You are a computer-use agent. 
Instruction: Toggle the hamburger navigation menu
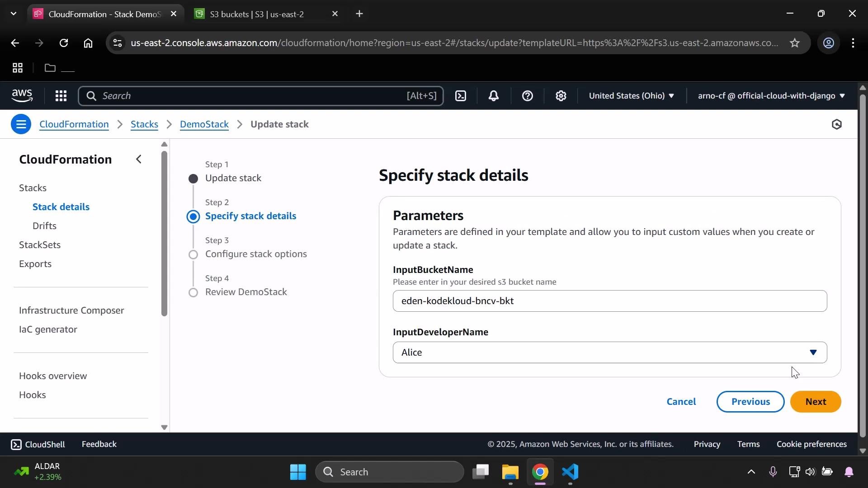[x=21, y=124]
